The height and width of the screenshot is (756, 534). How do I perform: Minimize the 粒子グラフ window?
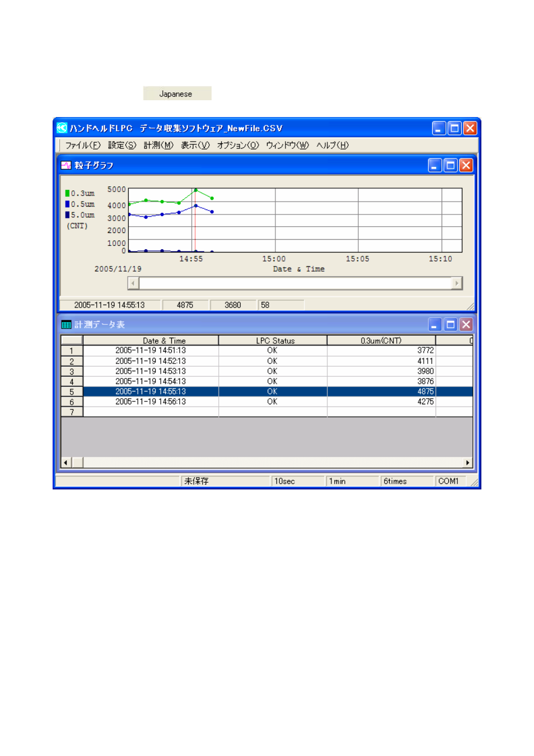pyautogui.click(x=435, y=165)
